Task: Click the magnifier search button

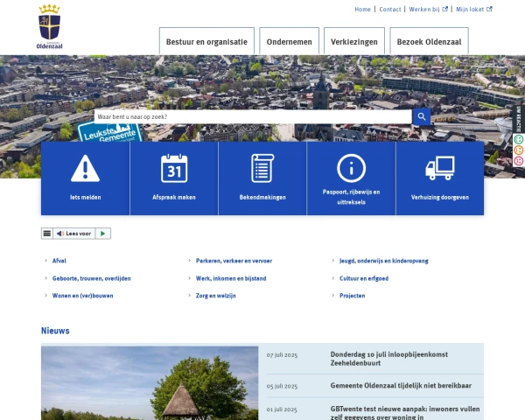Action: pos(422,116)
